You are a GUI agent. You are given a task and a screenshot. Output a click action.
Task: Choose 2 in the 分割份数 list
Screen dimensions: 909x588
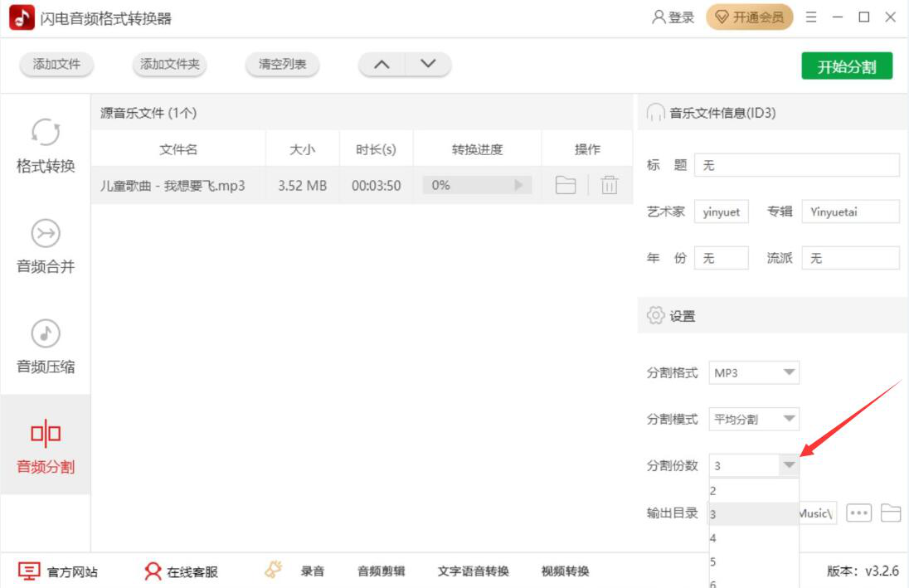coord(754,491)
